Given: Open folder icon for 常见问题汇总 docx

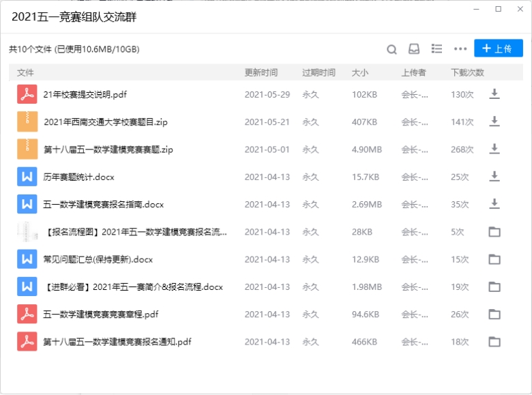Looking at the screenshot, I should click(x=494, y=259).
